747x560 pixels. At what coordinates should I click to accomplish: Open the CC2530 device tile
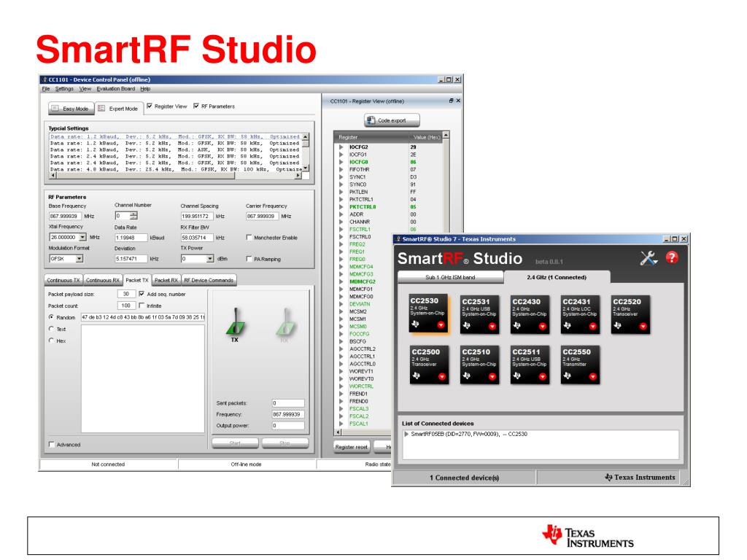coord(428,312)
